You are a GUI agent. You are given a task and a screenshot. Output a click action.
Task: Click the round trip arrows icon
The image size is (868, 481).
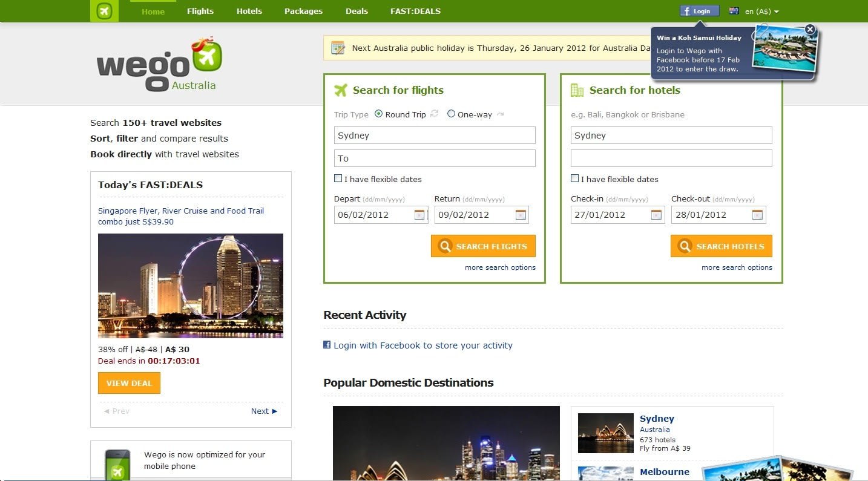coord(434,114)
